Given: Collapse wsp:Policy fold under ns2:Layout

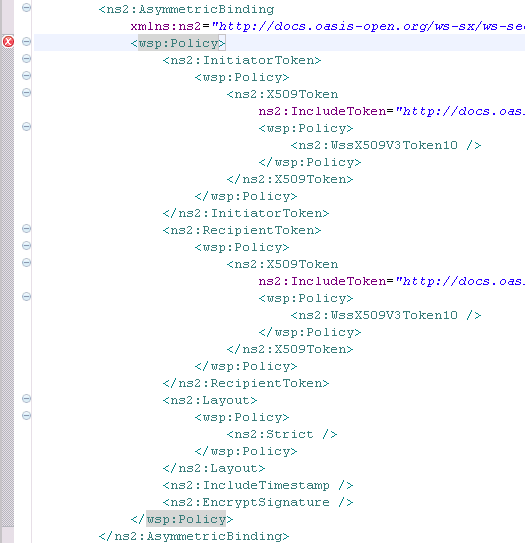Looking at the screenshot, I should [26, 416].
